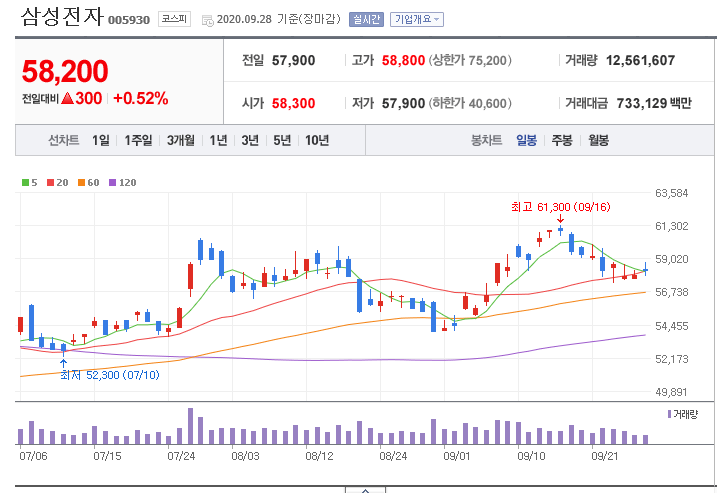The height and width of the screenshot is (493, 717).
Task: Click the 삼성전자 stock name
Action: (62, 16)
